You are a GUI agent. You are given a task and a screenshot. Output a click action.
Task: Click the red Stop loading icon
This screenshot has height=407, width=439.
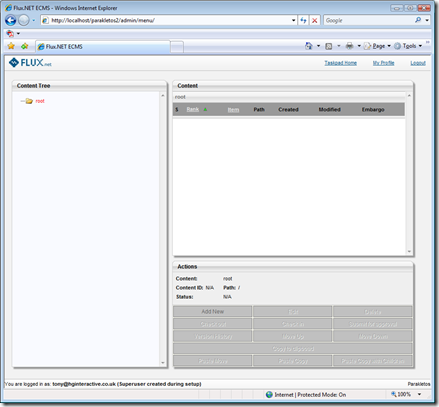[x=314, y=20]
